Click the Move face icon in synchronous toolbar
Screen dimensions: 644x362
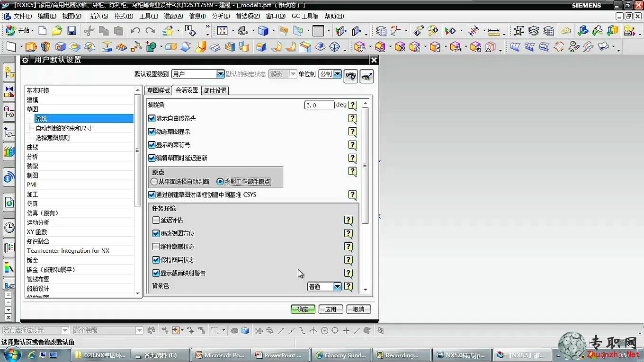click(359, 47)
